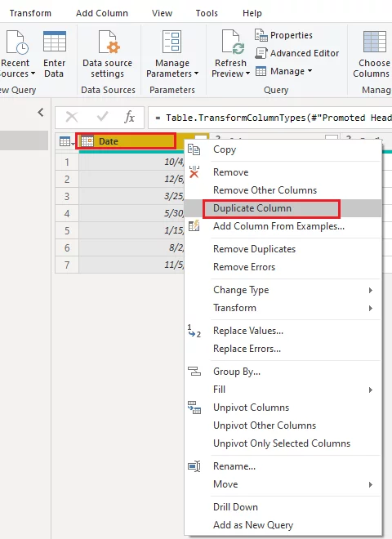Open Data source settings icon
The width and height of the screenshot is (392, 539).
pos(109,42)
